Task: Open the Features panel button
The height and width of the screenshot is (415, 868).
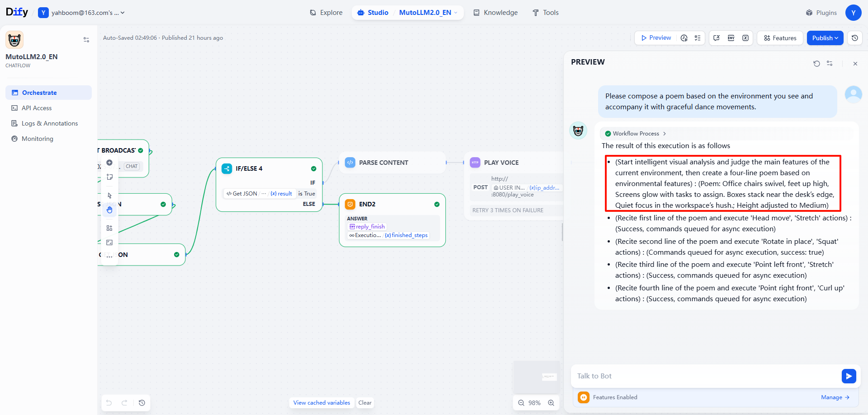Action: (780, 38)
